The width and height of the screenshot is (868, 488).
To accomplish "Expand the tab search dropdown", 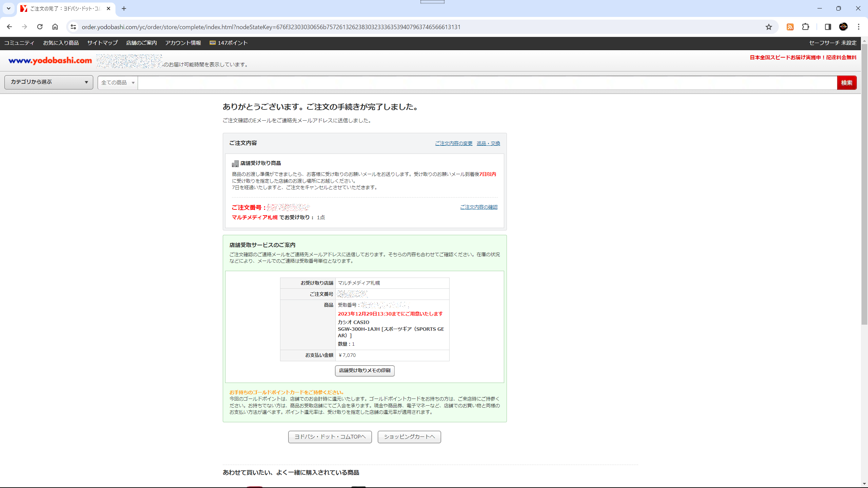I will click(8, 8).
